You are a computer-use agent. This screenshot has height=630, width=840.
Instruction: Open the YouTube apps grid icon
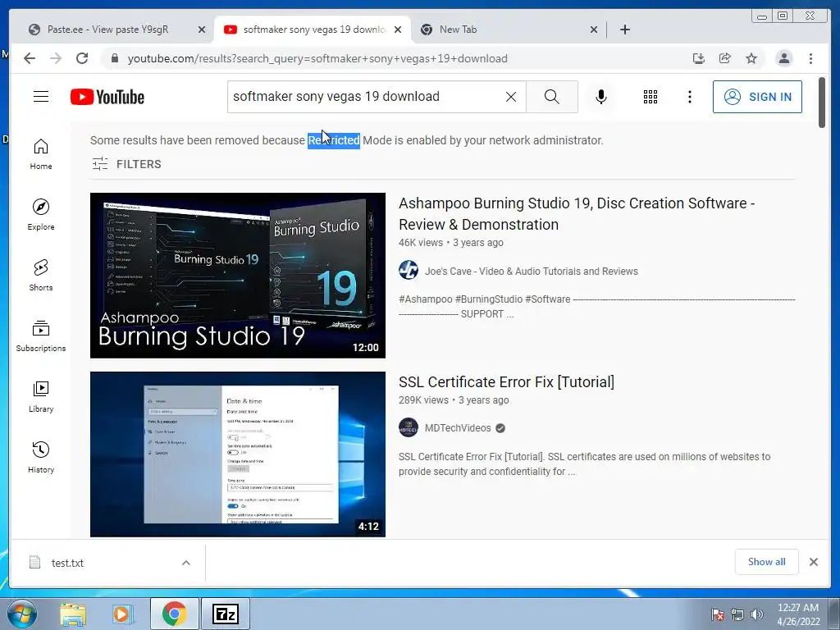(x=651, y=97)
